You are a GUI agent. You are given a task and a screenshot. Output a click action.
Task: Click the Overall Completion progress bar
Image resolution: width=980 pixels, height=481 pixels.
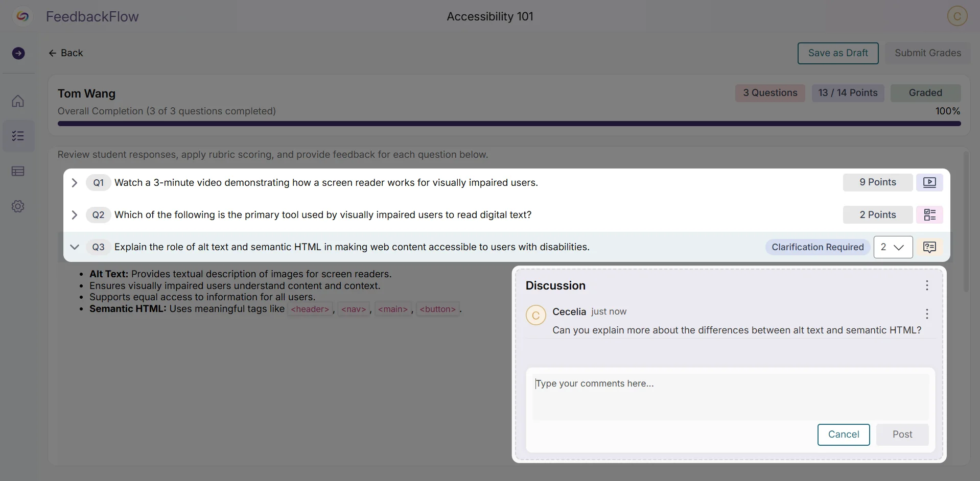[509, 123]
